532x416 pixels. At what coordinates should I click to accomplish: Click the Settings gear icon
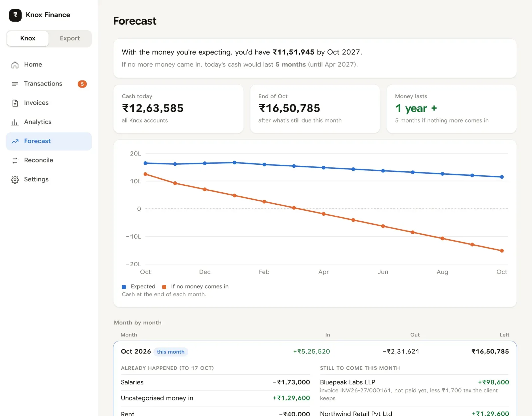pyautogui.click(x=15, y=180)
